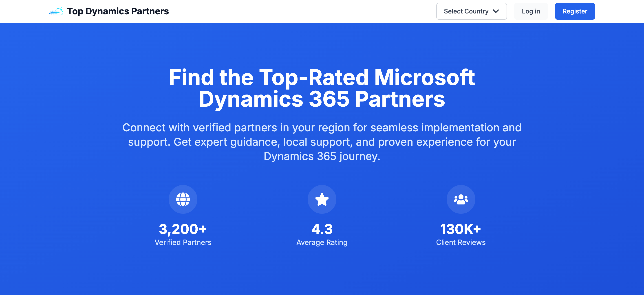Click the cloud logo icon in header
This screenshot has height=295, width=644.
(56, 11)
